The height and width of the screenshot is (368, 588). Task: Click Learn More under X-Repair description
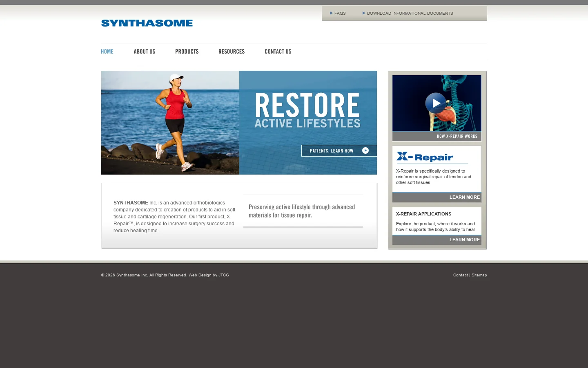(465, 197)
